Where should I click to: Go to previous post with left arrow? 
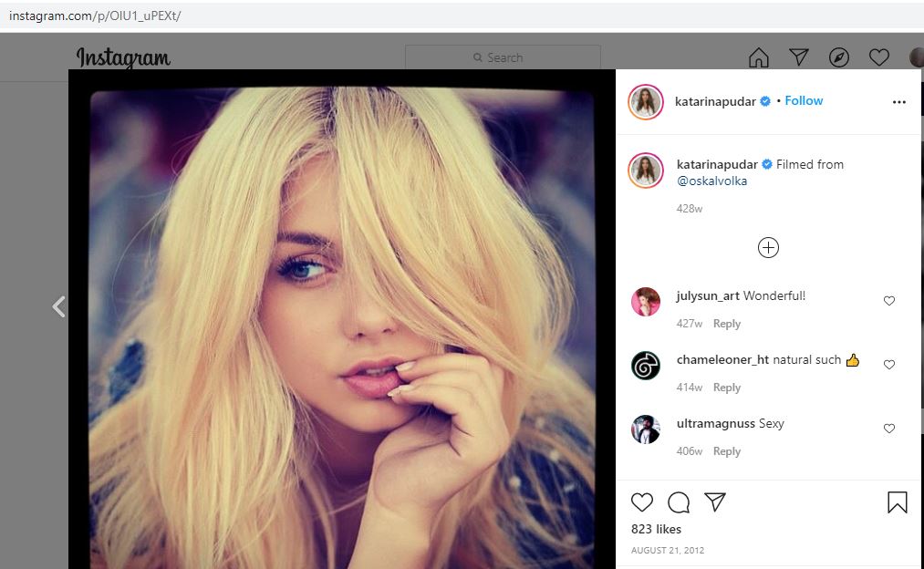click(58, 306)
